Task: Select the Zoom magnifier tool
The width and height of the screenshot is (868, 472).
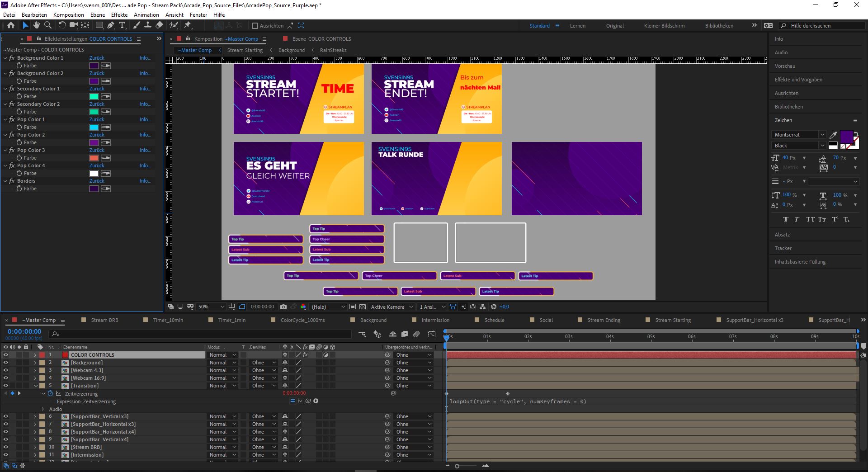Action: 48,25
